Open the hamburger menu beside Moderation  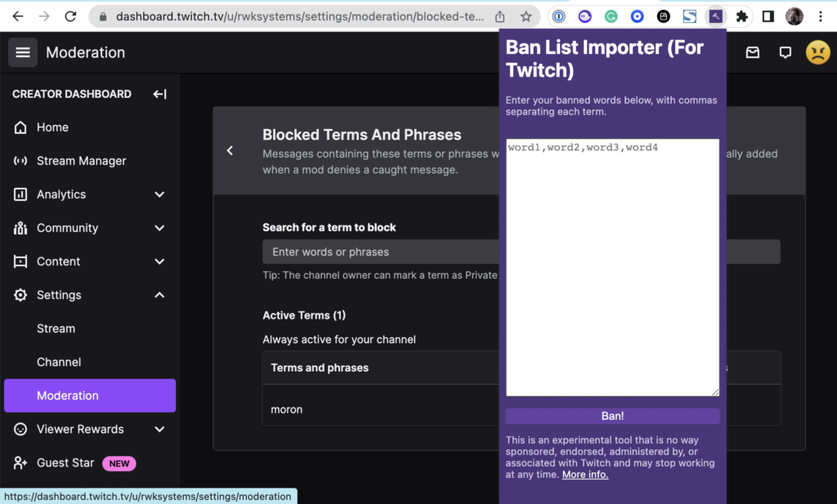tap(22, 52)
